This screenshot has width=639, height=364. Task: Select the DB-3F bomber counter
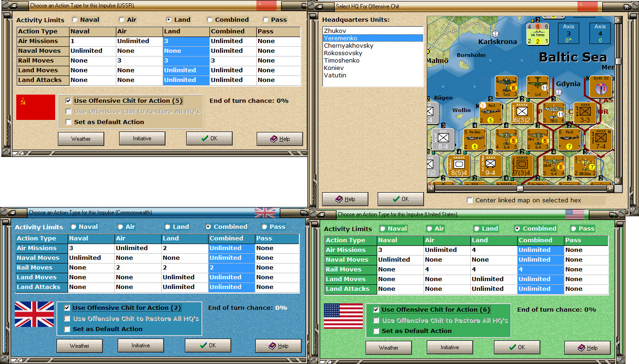554,166
